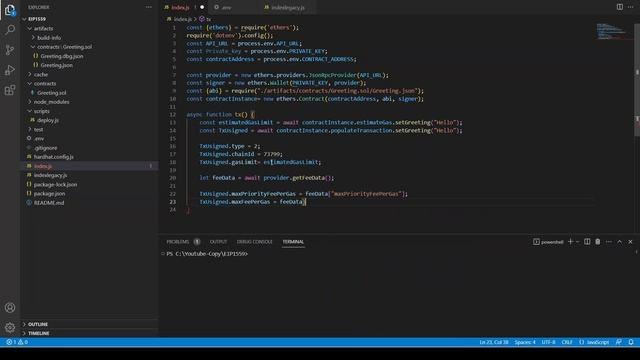640x360 pixels.
Task: Click the powershell terminal label
Action: point(548,242)
